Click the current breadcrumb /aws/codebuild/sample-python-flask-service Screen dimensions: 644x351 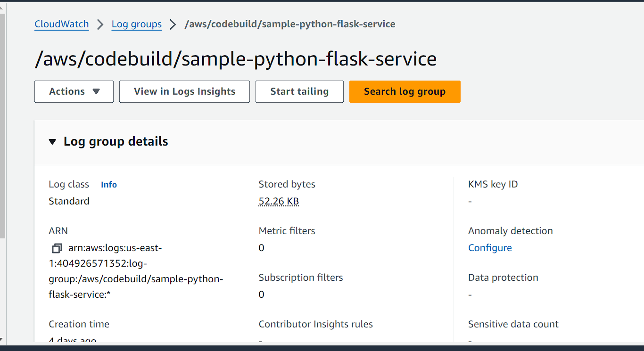290,24
